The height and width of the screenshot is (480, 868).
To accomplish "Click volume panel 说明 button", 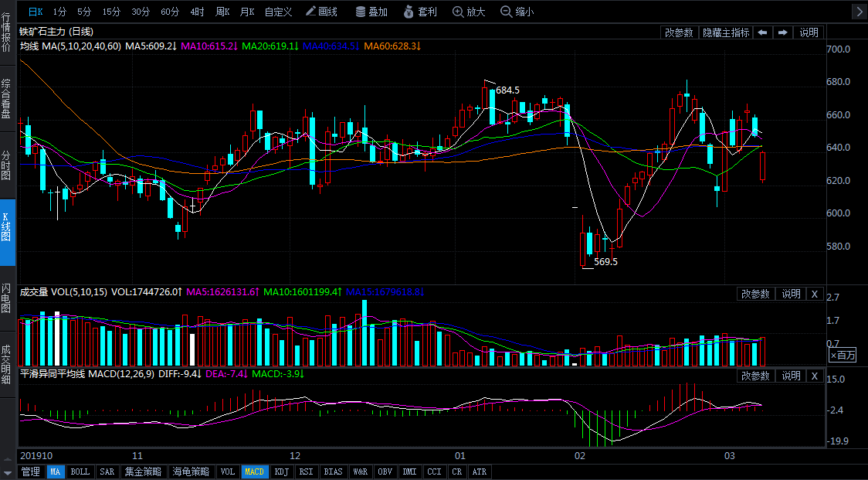I will pyautogui.click(x=791, y=294).
